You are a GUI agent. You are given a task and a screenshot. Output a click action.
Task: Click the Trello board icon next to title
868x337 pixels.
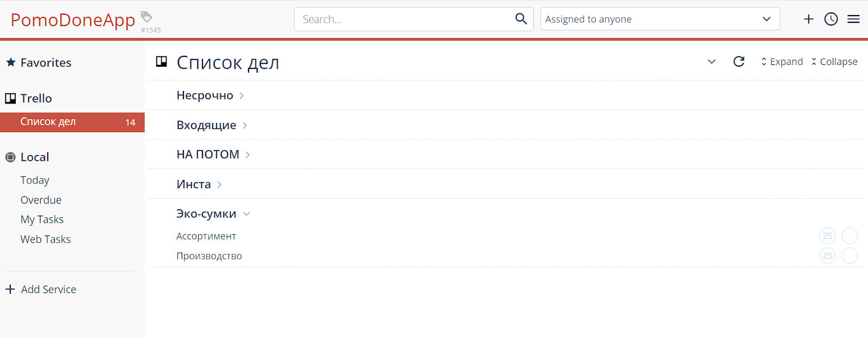(x=162, y=62)
